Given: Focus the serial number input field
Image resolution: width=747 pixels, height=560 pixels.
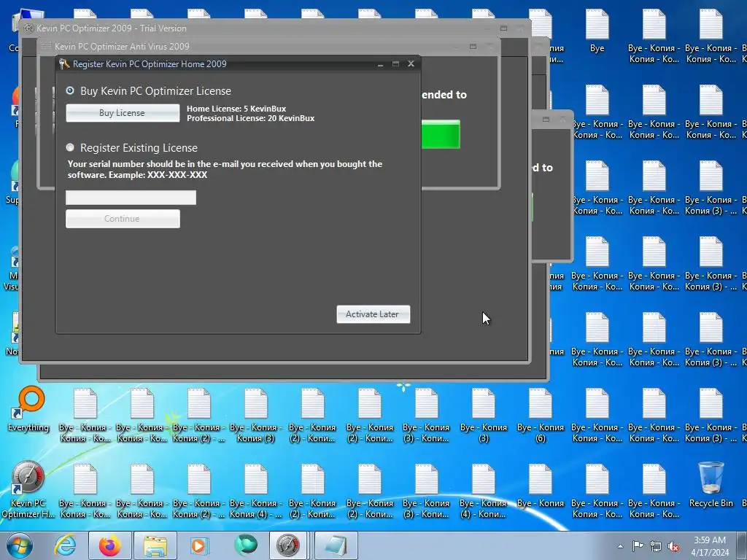Looking at the screenshot, I should pyautogui.click(x=131, y=197).
